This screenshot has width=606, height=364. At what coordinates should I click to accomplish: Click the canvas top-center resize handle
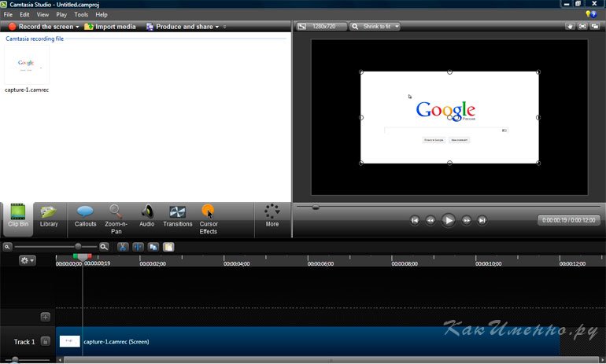[449, 72]
